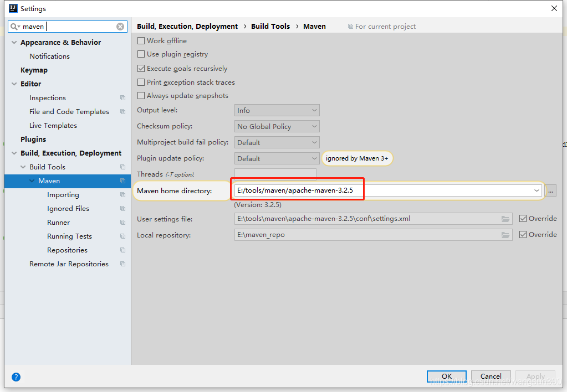Uncheck Execute goals recursively
Viewport: 567px width, 392px height.
pyautogui.click(x=141, y=68)
